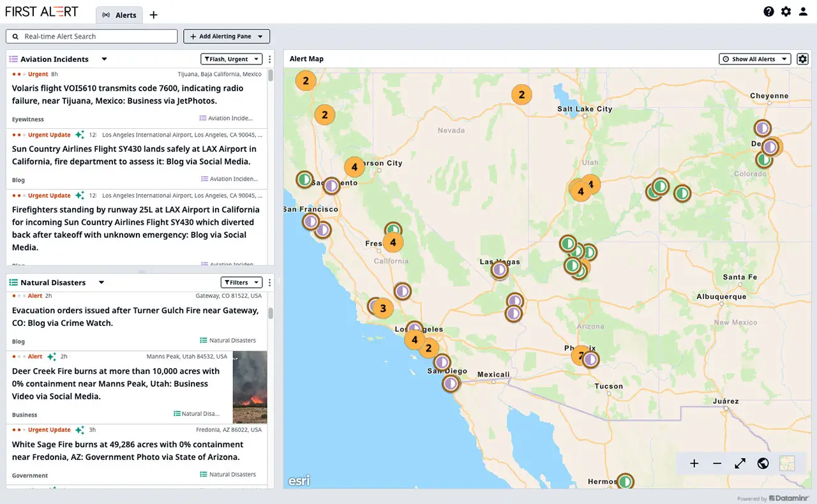The width and height of the screenshot is (817, 504).
Task: Open the three-dot menu for Natural Disasters
Action: pyautogui.click(x=269, y=282)
